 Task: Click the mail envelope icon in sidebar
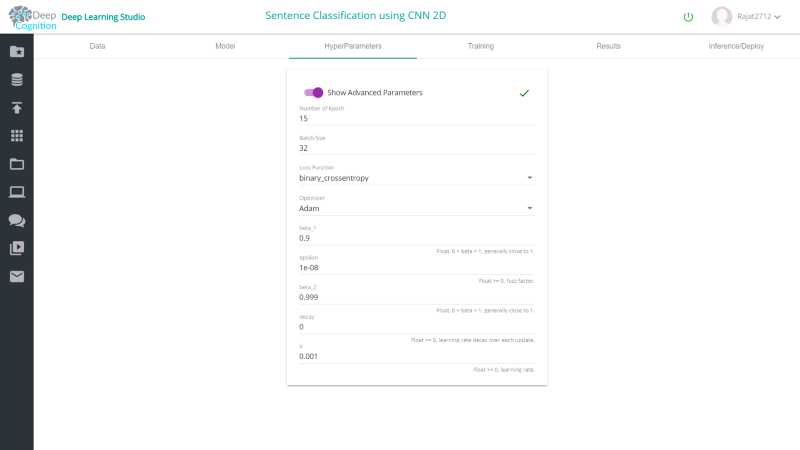17,276
